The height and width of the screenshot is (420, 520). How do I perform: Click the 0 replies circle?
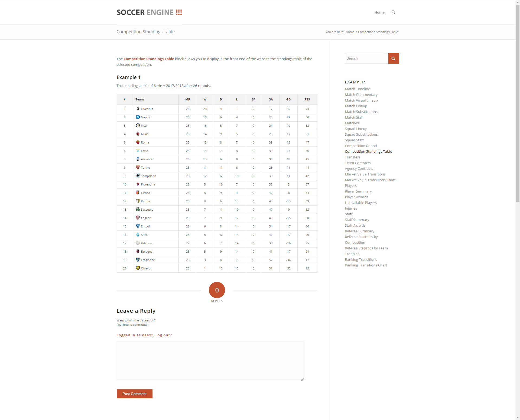point(217,290)
